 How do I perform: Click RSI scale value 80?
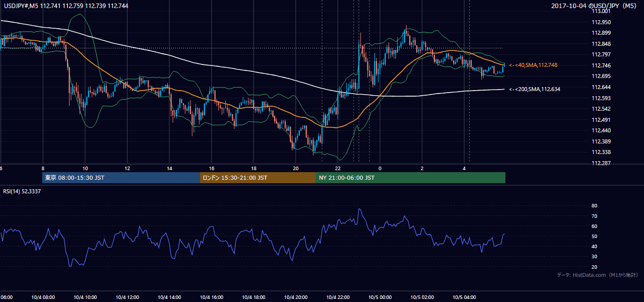tap(594, 206)
